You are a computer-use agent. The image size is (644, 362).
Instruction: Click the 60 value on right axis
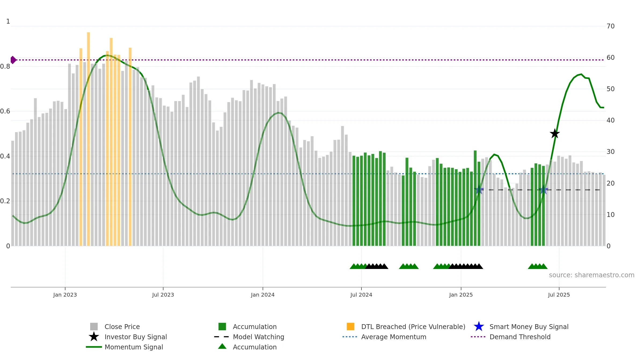[611, 58]
